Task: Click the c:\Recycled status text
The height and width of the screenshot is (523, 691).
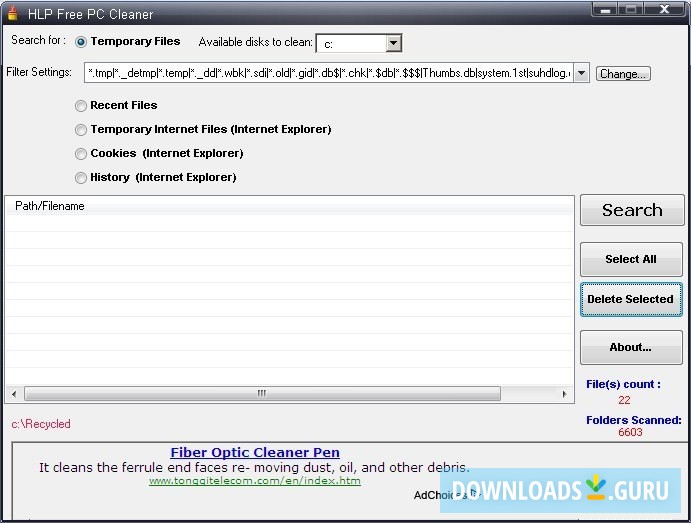Action: (x=41, y=424)
